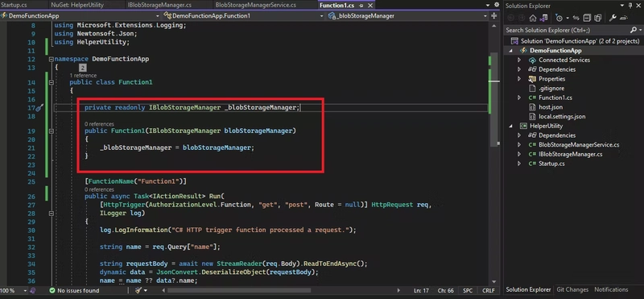Select host.json in Solution Explorer
The image size is (644, 299).
coord(551,107)
